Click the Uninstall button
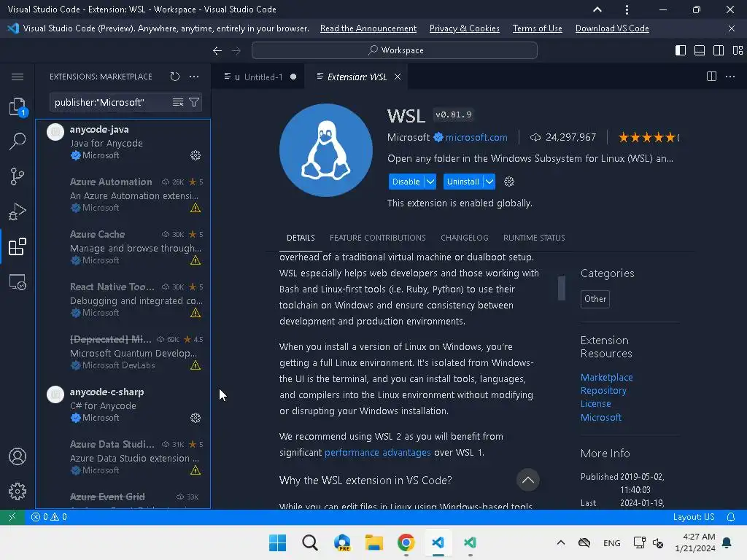 (x=463, y=182)
